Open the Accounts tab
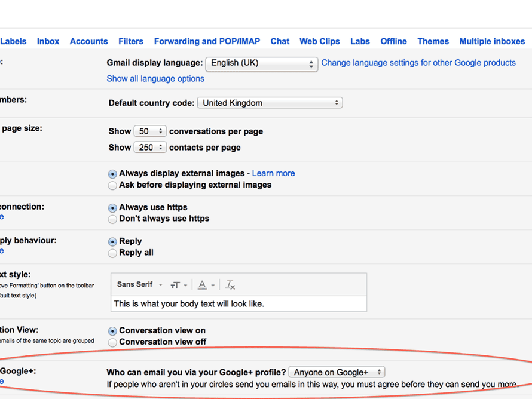The height and width of the screenshot is (399, 532). (x=89, y=41)
